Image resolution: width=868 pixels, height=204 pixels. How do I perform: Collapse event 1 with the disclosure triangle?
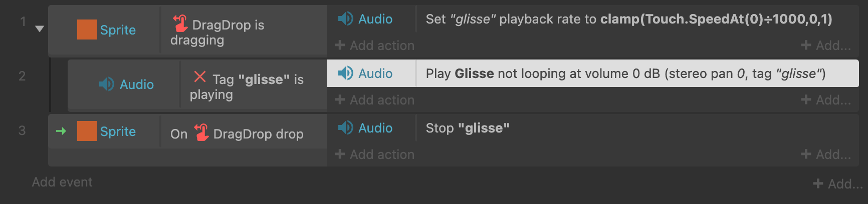40,29
